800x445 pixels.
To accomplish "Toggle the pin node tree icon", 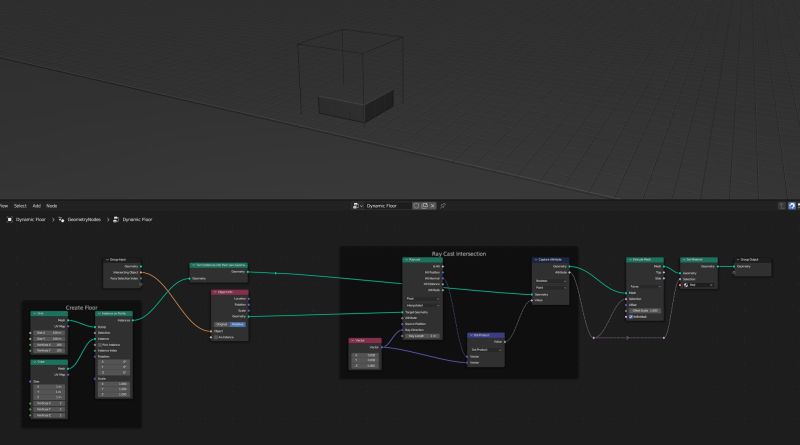I will pyautogui.click(x=443, y=206).
